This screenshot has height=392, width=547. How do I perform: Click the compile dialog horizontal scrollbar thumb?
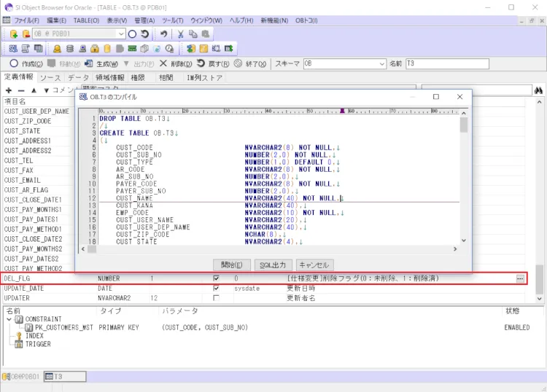click(92, 248)
